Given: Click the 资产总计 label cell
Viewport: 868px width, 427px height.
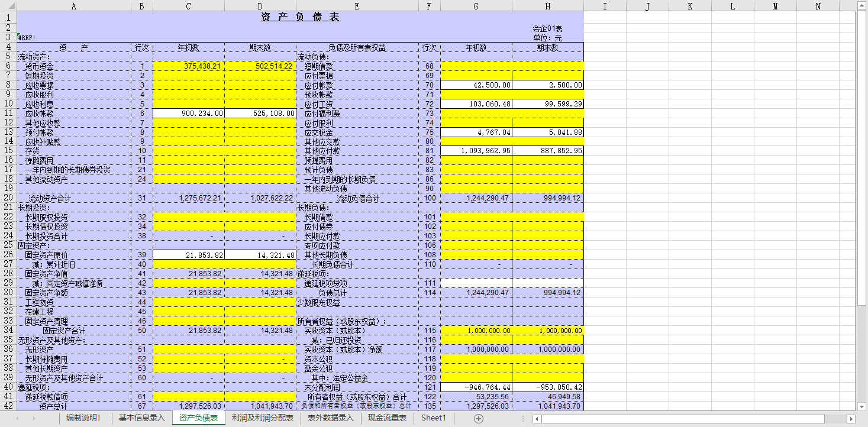Looking at the screenshot, I should tap(74, 406).
